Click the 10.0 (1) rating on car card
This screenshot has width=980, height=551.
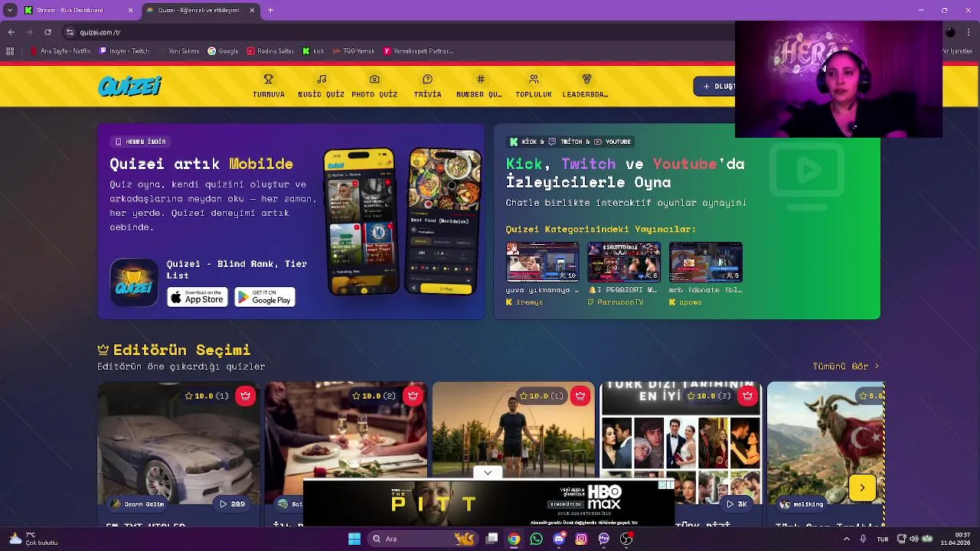(207, 396)
